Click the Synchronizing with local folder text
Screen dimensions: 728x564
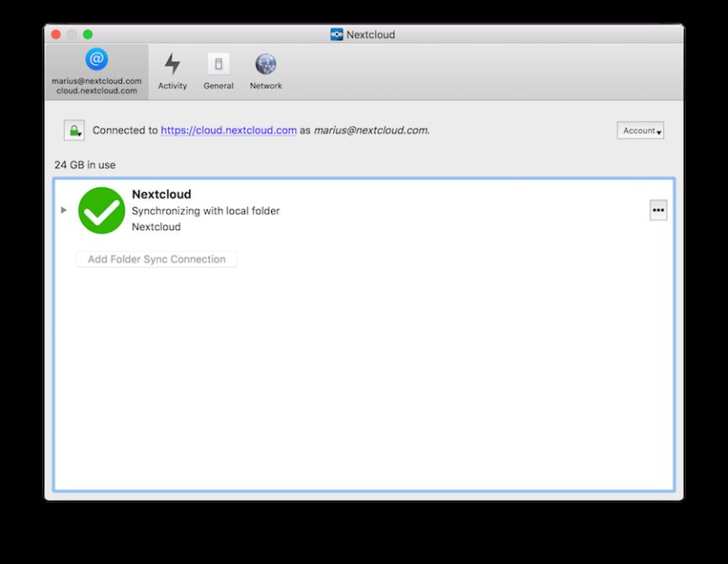(x=205, y=210)
